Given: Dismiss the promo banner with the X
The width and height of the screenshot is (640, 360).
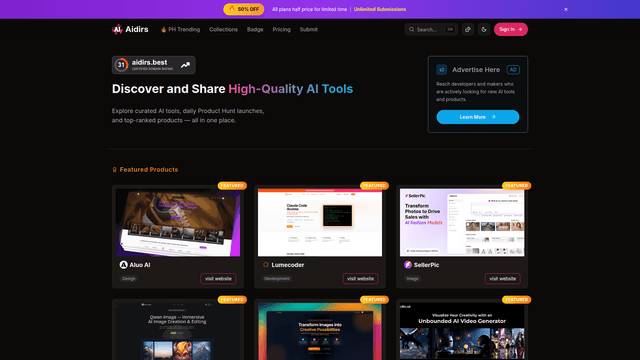Looking at the screenshot, I should [566, 9].
